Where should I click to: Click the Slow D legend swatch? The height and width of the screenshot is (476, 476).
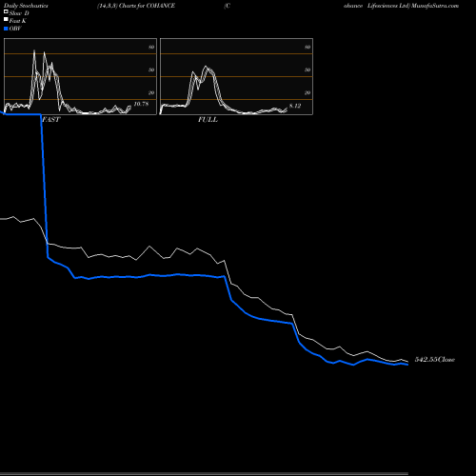6,11
